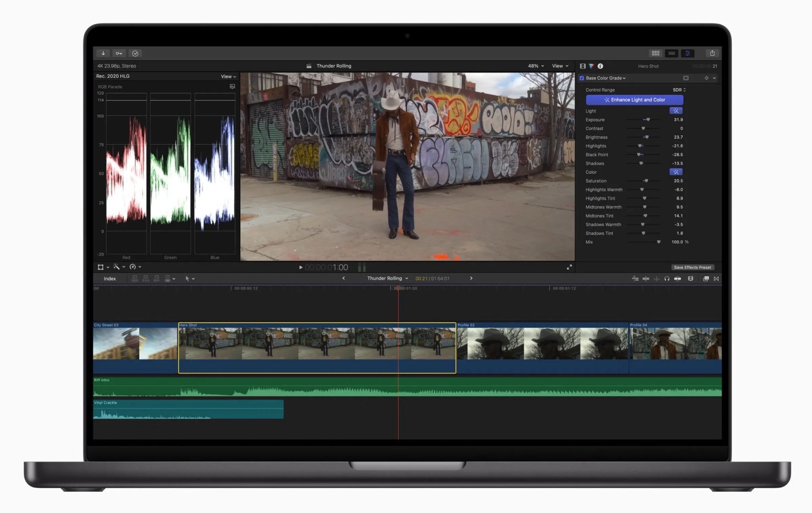Screen dimensions: 812x513
Task: Open the Video inspector
Action: [x=582, y=66]
